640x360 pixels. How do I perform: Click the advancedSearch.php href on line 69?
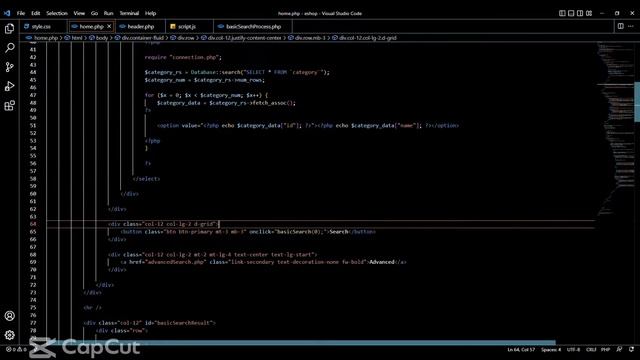point(176,262)
